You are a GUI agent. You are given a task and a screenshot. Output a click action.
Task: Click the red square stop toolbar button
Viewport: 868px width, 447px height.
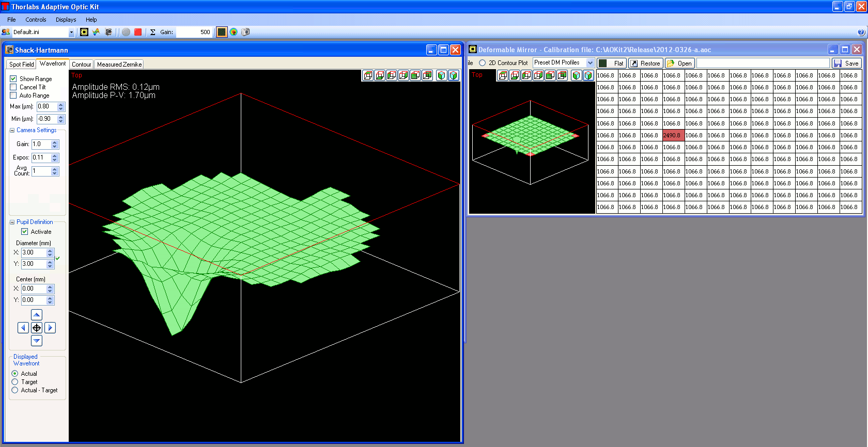pyautogui.click(x=138, y=32)
